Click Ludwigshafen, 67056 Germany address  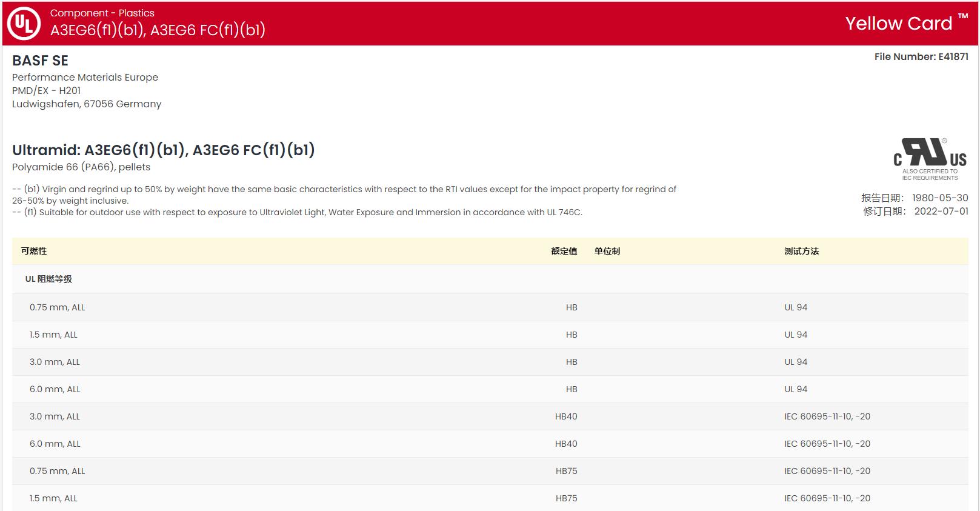(x=87, y=104)
